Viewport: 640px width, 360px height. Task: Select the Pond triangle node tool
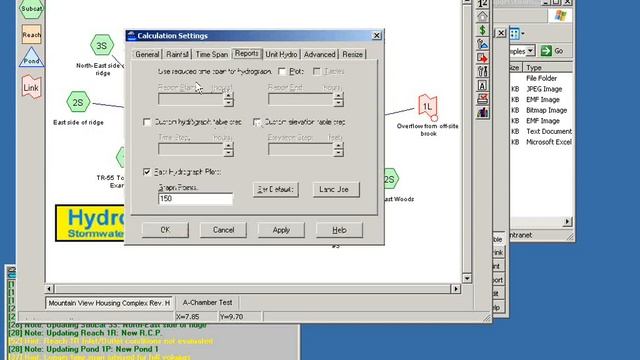[x=31, y=58]
